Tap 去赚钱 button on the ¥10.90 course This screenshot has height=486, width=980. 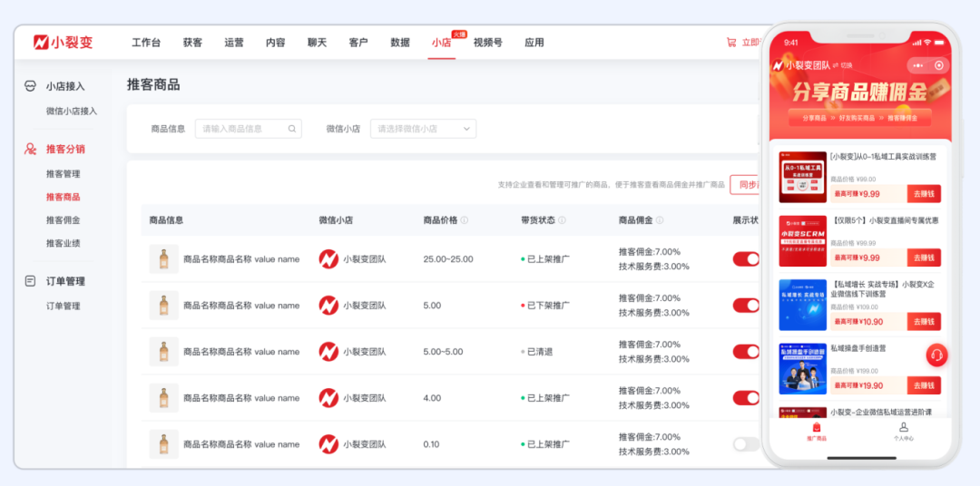coord(924,322)
